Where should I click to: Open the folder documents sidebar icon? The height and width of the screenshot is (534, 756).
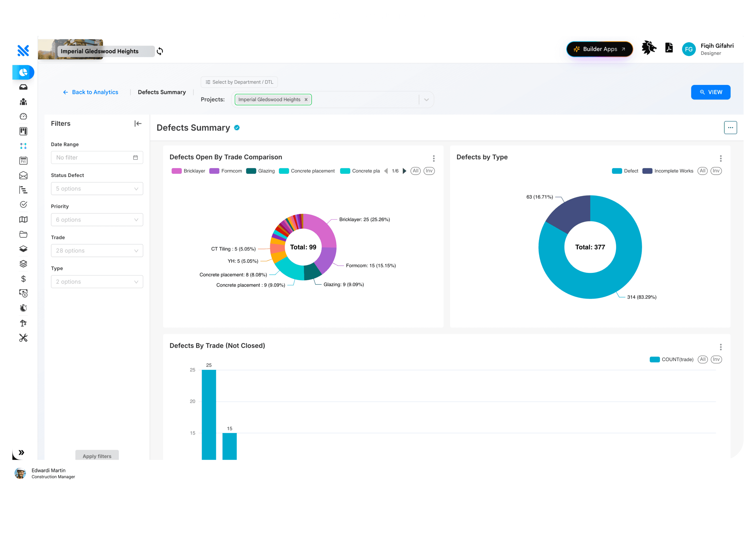[23, 234]
